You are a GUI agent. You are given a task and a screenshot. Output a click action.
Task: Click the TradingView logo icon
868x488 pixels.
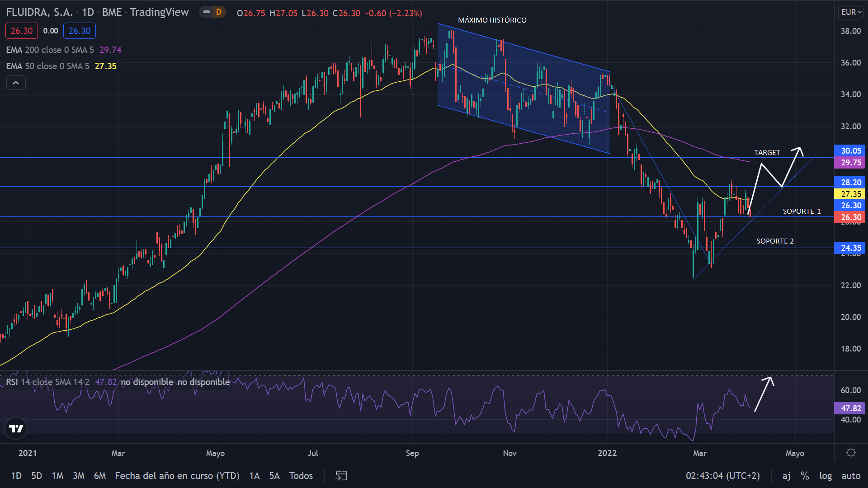pos(16,428)
